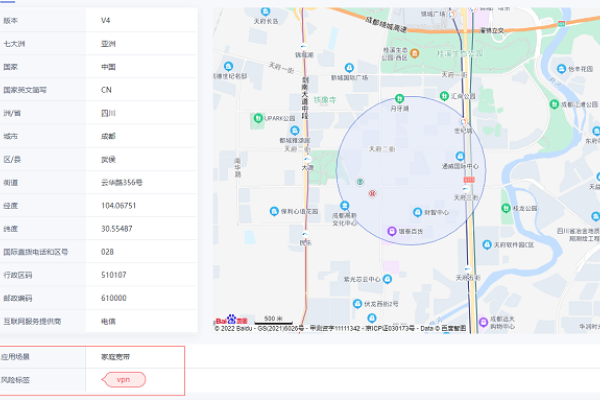This screenshot has height=400, width=600.
Task: Click the 2022 Baidu copyright text
Action: click(235, 328)
